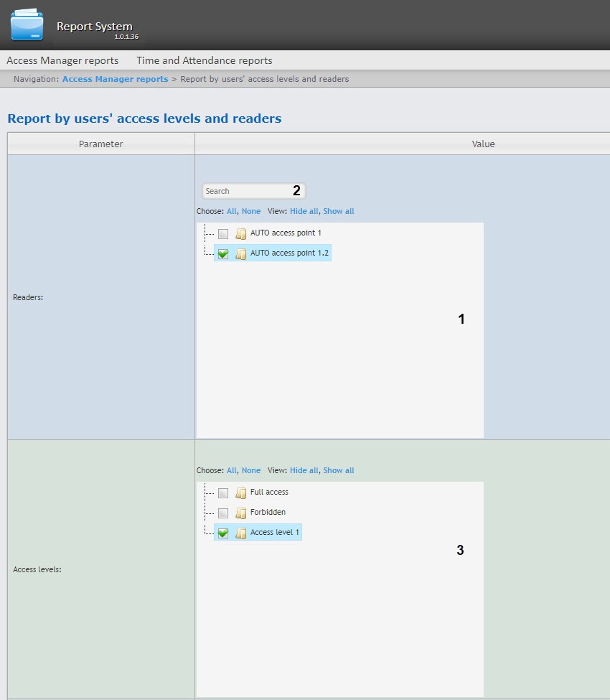Tick the Forbidden access level checkbox
The image size is (610, 700).
point(223,513)
